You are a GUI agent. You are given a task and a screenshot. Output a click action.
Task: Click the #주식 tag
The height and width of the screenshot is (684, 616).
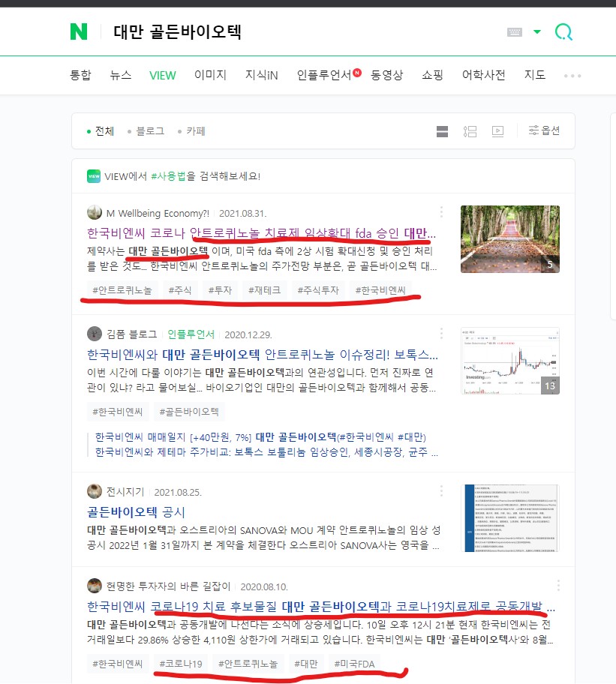[180, 290]
